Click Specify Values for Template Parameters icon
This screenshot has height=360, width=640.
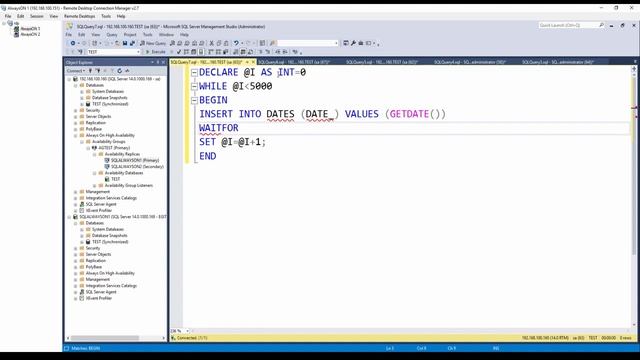295,52
